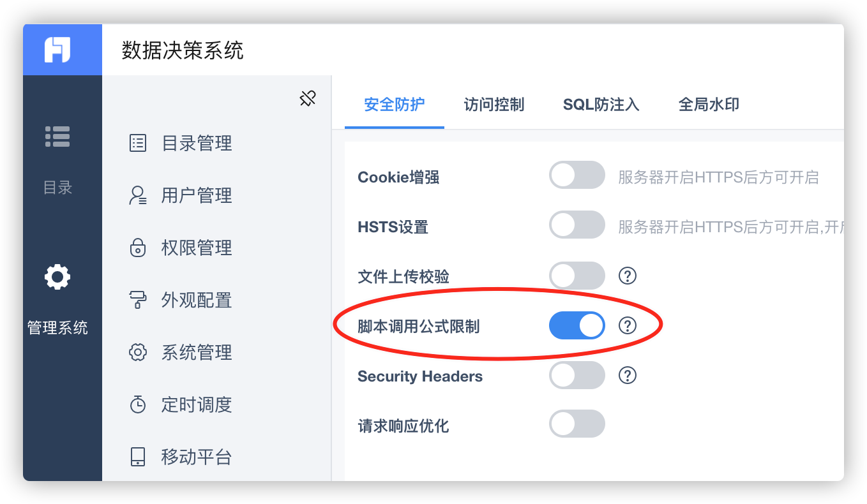The width and height of the screenshot is (867, 504).
Task: Toggle the HSTS设置 switch
Action: pos(577,225)
